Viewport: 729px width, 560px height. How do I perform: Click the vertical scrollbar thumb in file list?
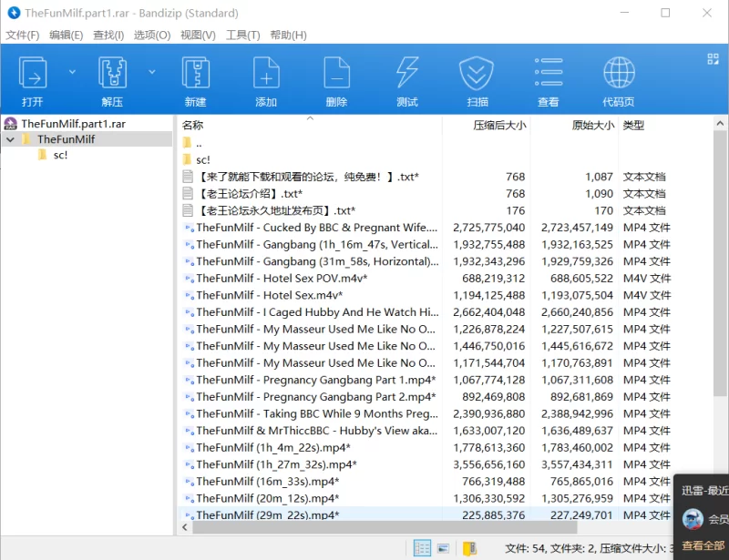(720, 263)
